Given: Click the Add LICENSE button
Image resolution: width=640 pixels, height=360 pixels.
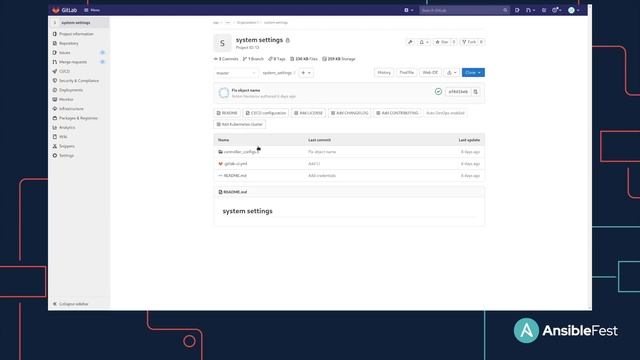Looking at the screenshot, I should click(309, 113).
